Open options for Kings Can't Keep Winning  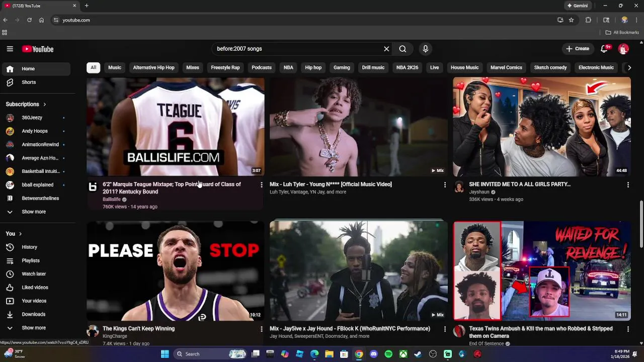261,329
